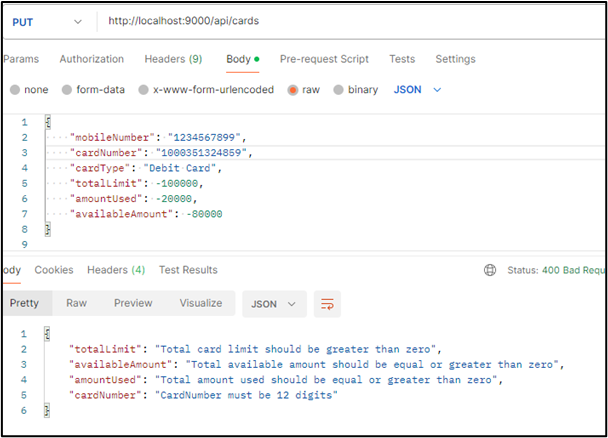Select the request Body tab
The image size is (608, 438).
[x=243, y=59]
